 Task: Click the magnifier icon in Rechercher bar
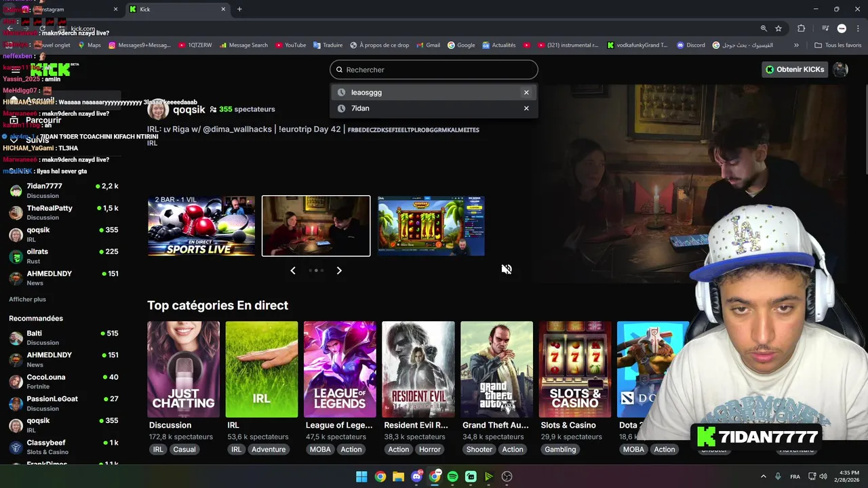click(x=339, y=70)
